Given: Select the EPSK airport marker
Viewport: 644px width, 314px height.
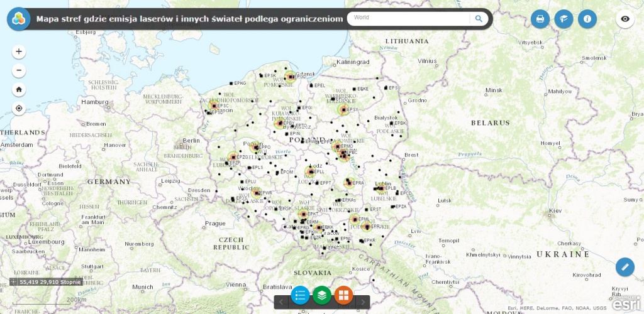Looking at the screenshot, I should coord(261,75).
